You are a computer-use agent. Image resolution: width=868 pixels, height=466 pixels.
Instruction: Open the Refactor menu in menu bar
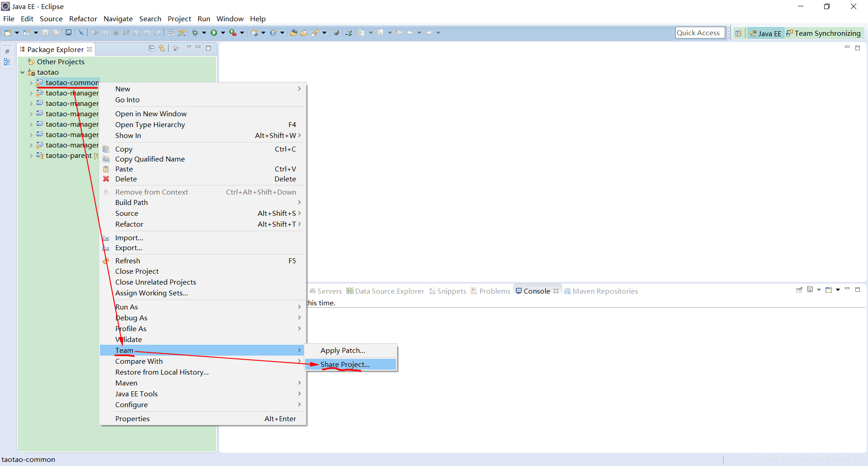click(83, 19)
